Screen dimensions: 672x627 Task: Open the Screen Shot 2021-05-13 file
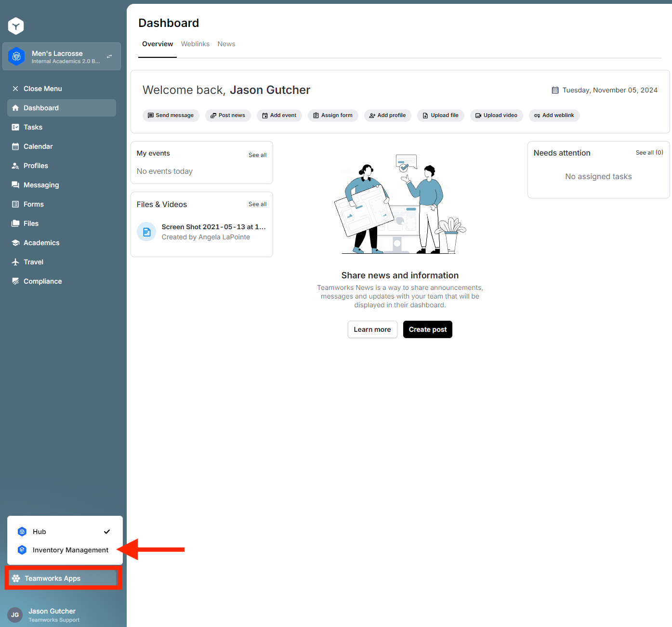[x=213, y=227]
